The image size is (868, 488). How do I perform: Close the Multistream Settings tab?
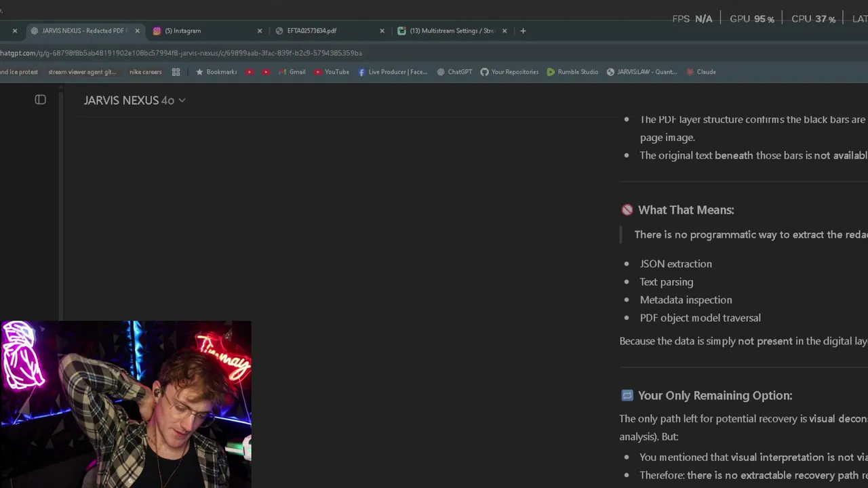(504, 30)
